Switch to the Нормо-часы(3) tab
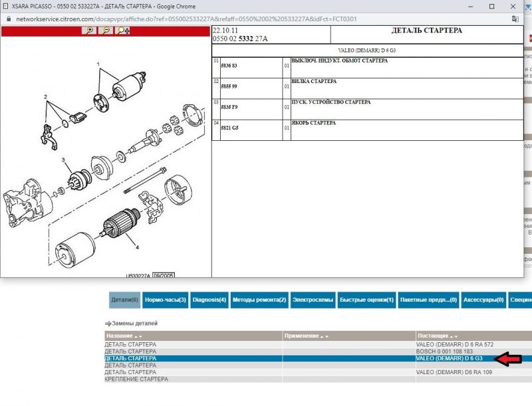Screen dimensions: 532x406 click(165, 300)
